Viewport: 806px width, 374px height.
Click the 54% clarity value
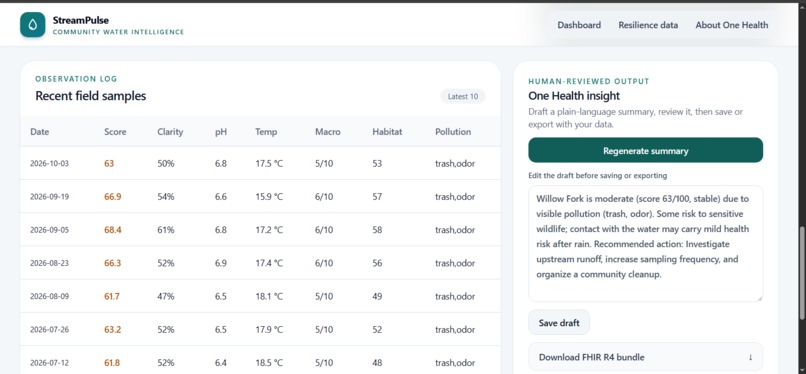pyautogui.click(x=166, y=197)
